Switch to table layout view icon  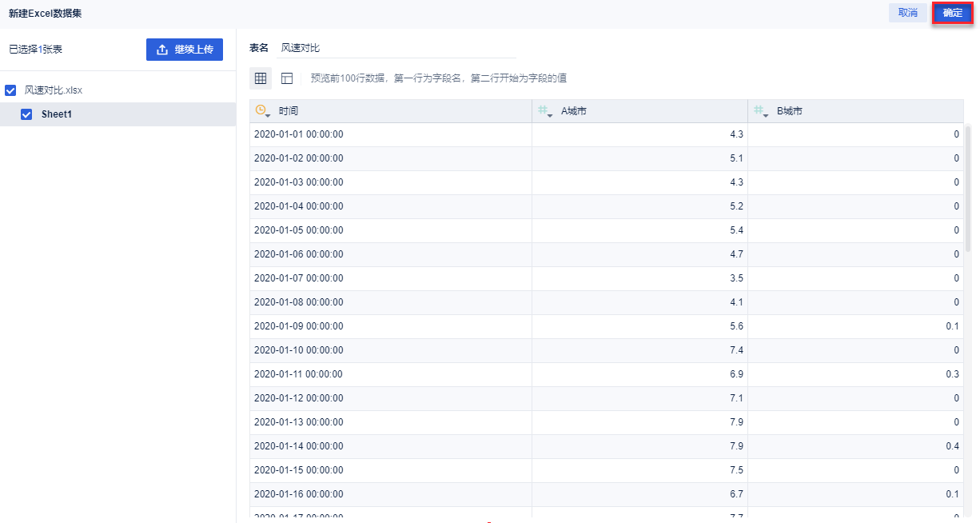tap(287, 78)
